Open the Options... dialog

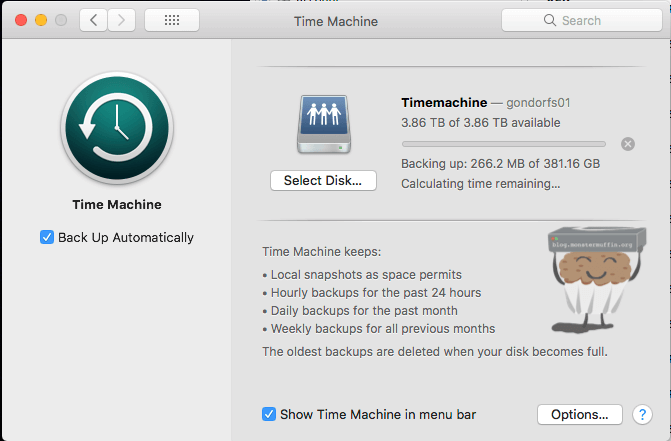coord(579,414)
